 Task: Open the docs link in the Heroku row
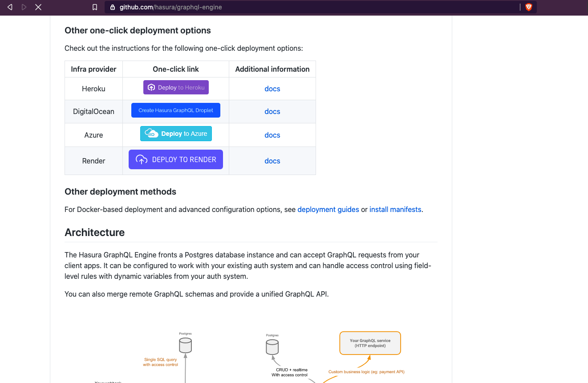pyautogui.click(x=272, y=89)
